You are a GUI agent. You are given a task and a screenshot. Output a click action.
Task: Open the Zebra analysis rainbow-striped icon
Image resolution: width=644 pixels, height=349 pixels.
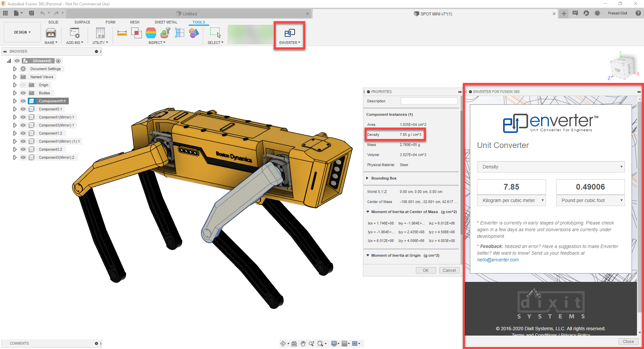click(151, 33)
